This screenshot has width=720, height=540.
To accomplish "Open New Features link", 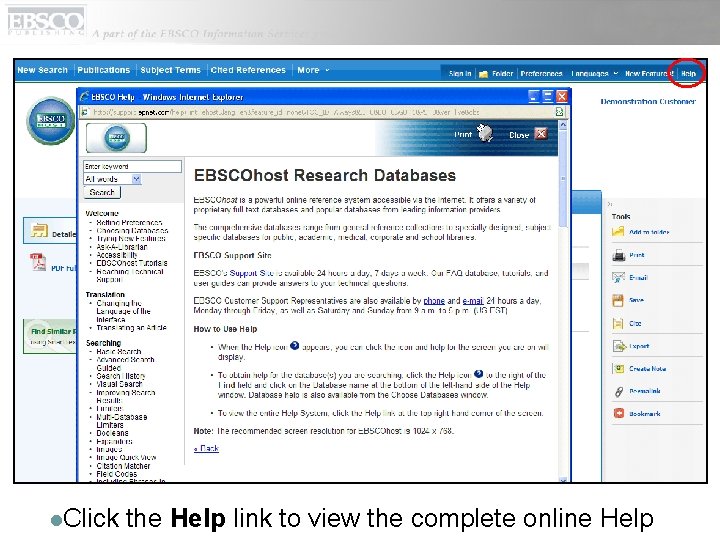I will click(649, 73).
